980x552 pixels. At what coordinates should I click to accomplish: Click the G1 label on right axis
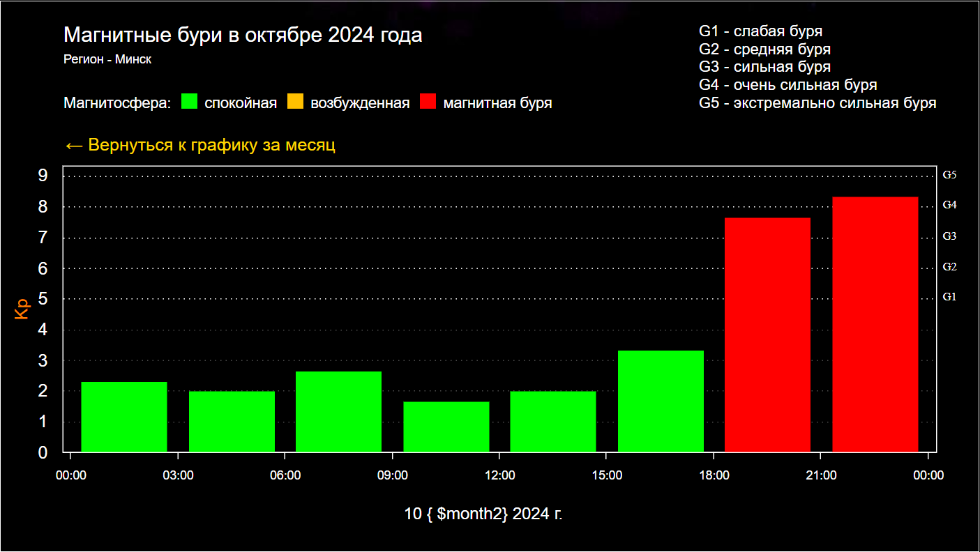pos(949,297)
